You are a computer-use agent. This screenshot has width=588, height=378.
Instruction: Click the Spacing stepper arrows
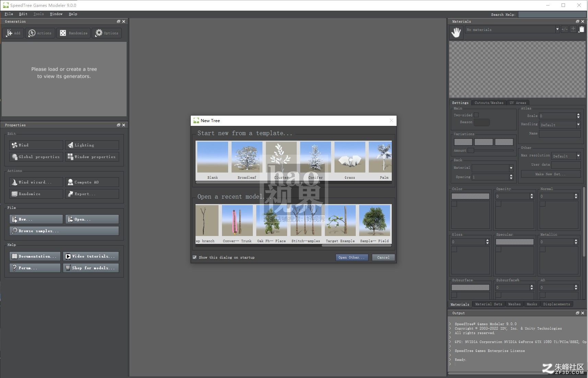click(511, 177)
